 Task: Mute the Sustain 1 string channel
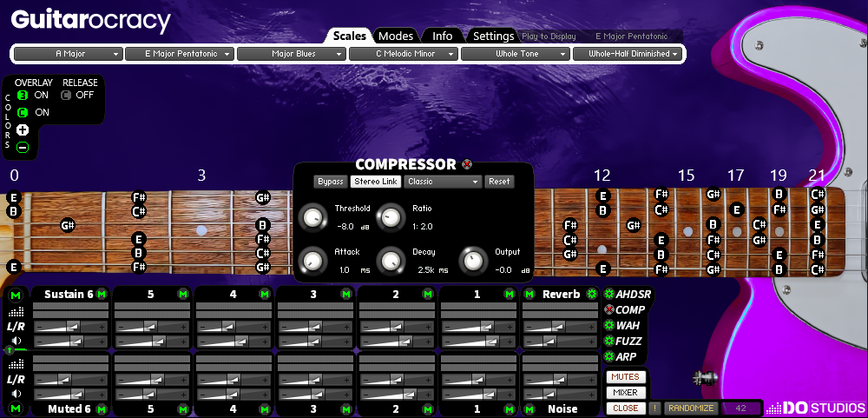(510, 294)
